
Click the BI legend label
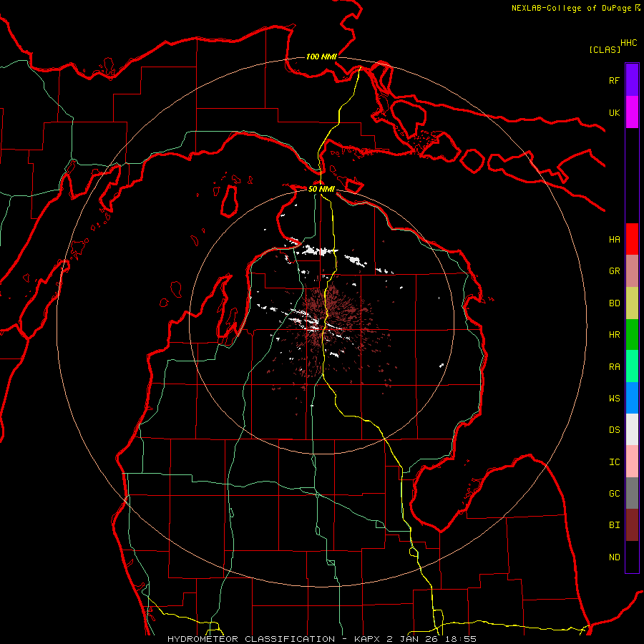614,525
